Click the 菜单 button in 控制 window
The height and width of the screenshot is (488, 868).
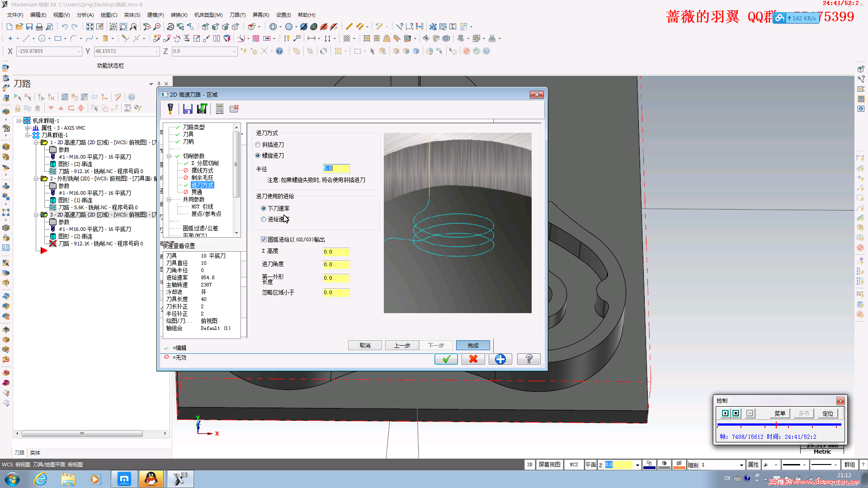pyautogui.click(x=780, y=413)
